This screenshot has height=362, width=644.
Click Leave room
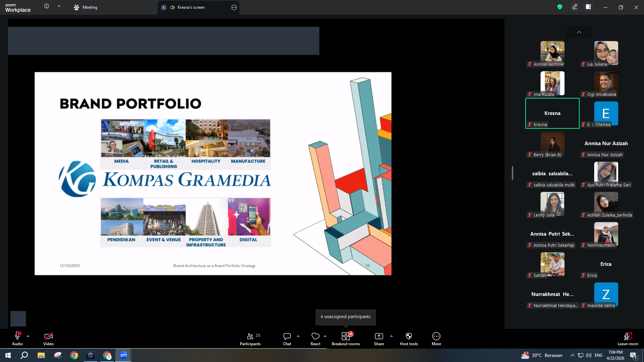[x=628, y=339]
